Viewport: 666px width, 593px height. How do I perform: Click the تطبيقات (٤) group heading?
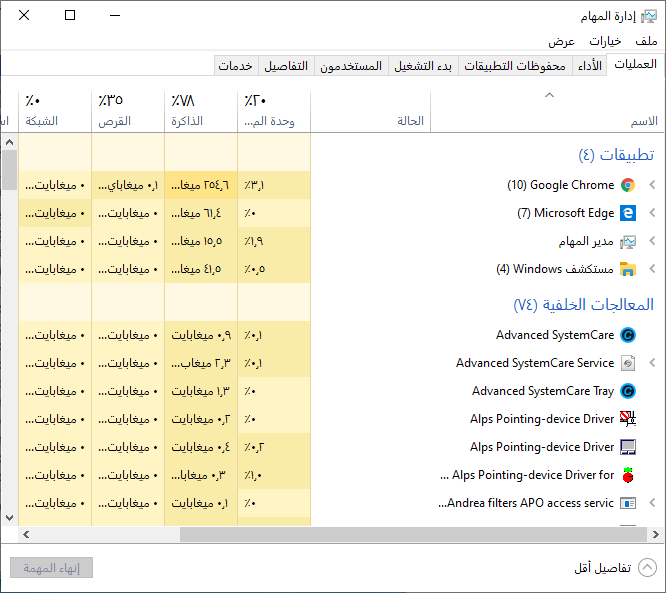click(x=616, y=155)
